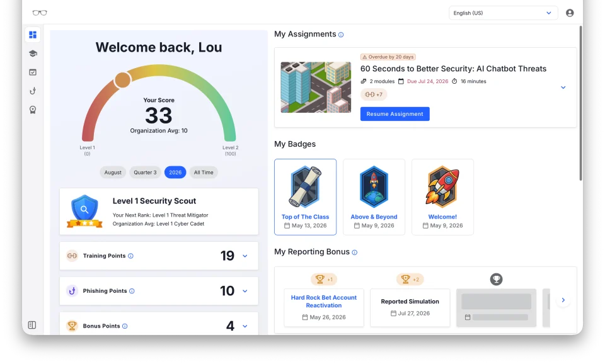Open the phishing hook icon in sidebar

point(33,91)
